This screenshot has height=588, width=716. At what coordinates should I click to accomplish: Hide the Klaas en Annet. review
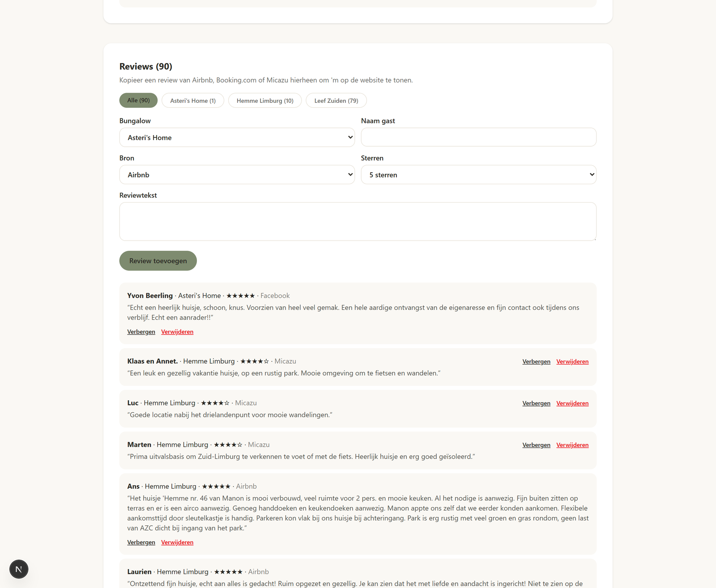(536, 362)
